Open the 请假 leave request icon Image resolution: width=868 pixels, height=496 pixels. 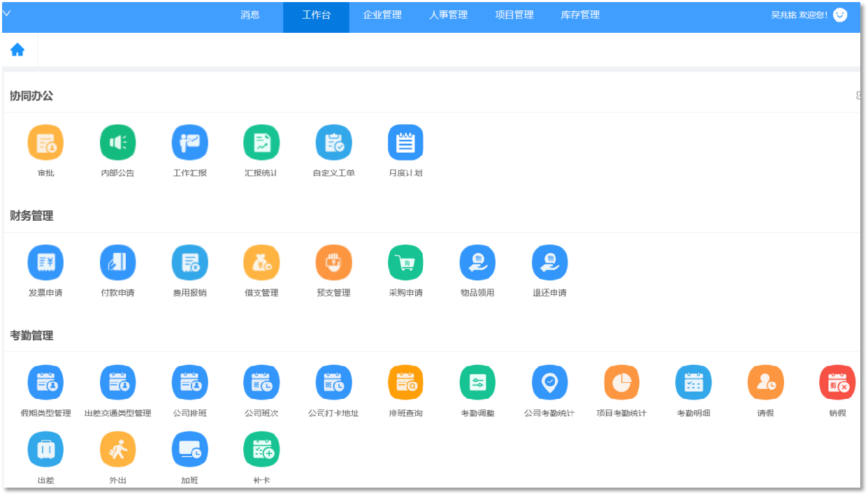coord(765,382)
